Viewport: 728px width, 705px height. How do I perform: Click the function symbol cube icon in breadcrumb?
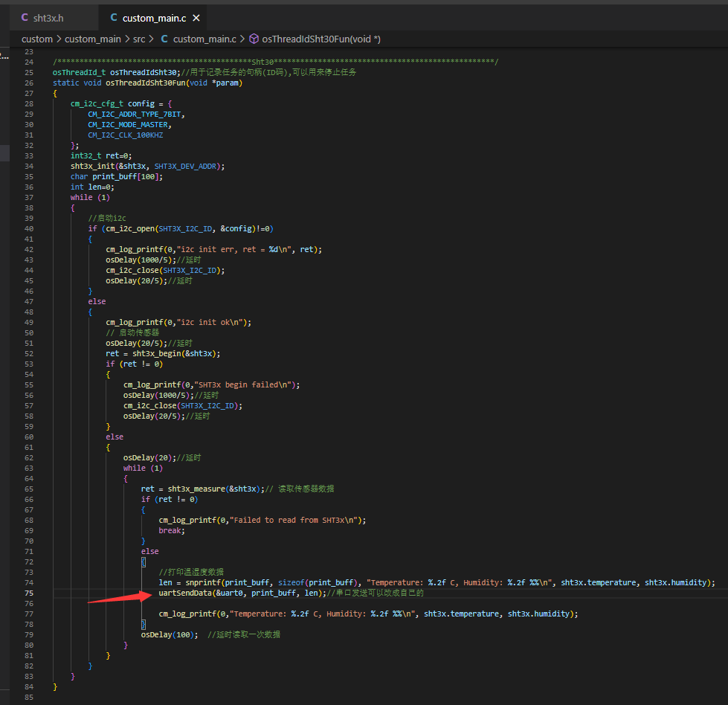click(254, 39)
